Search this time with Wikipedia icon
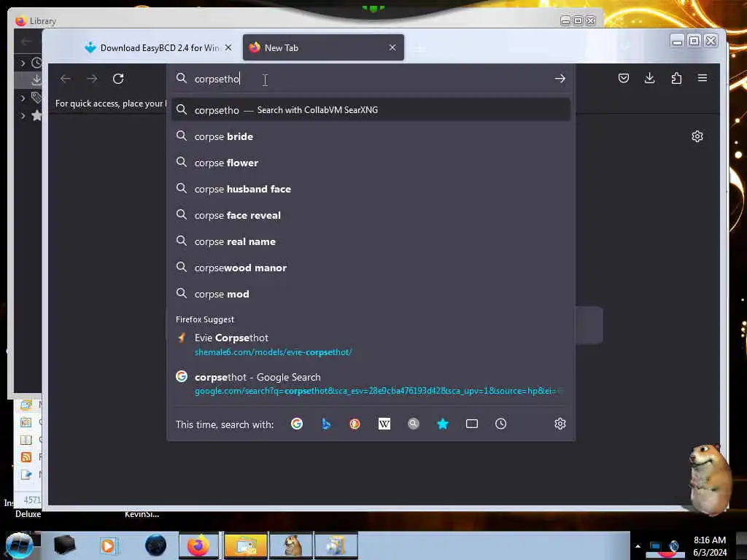 tap(384, 424)
